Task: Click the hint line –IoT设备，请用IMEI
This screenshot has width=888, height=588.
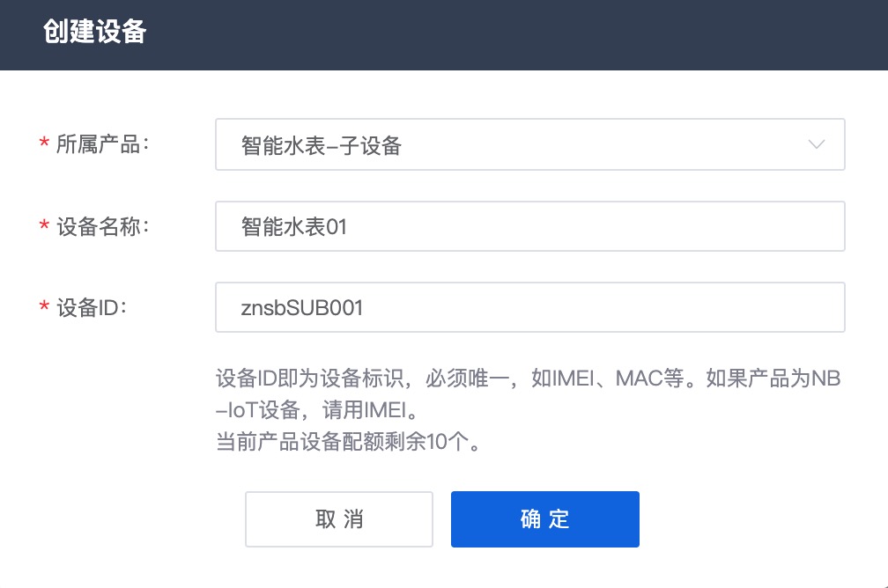Action: (317, 409)
